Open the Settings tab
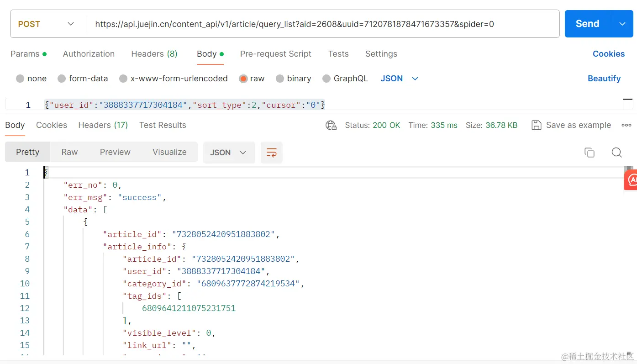This screenshot has width=637, height=364. coord(381,54)
